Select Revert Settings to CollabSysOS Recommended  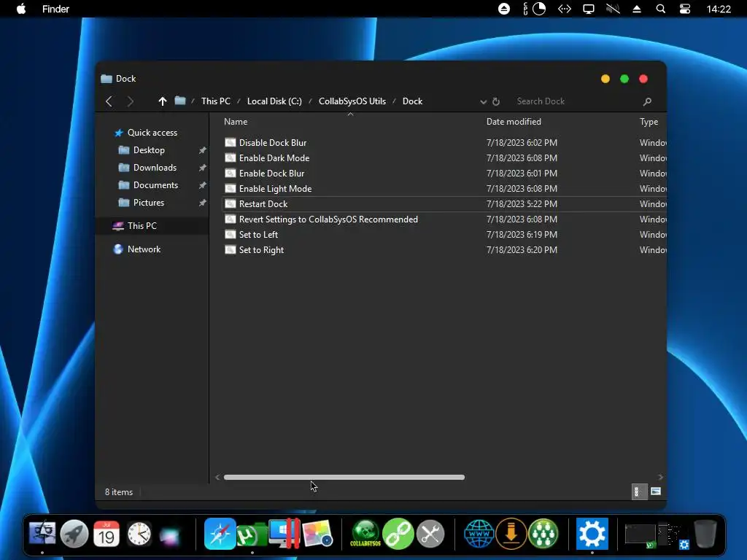point(328,219)
